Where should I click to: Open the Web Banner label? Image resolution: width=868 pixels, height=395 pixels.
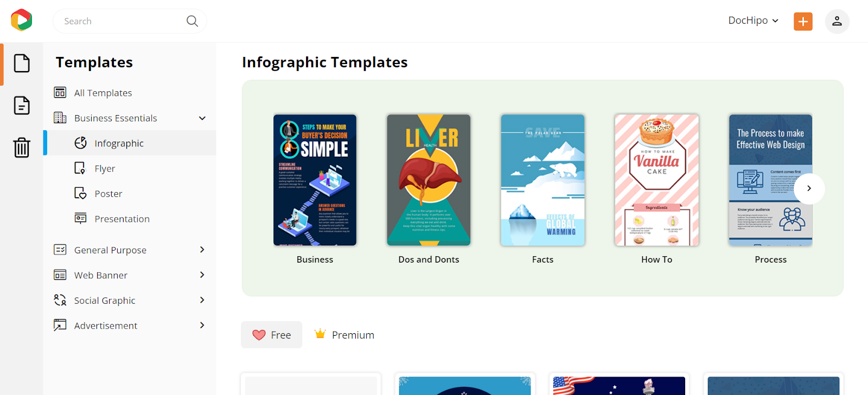[101, 275]
